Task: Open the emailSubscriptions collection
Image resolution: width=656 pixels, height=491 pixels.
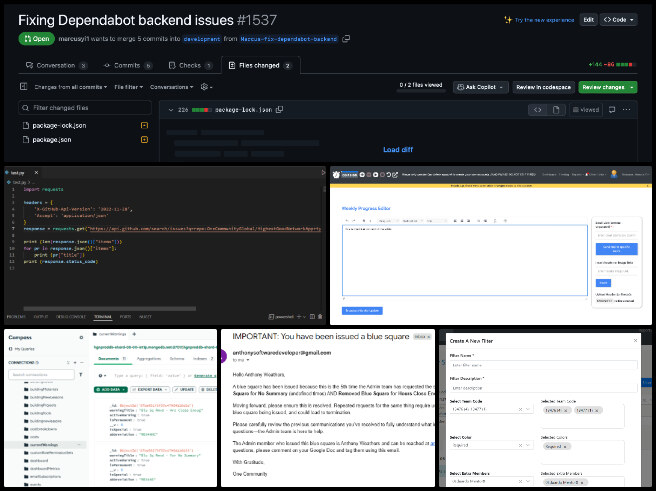Action: pos(45,476)
